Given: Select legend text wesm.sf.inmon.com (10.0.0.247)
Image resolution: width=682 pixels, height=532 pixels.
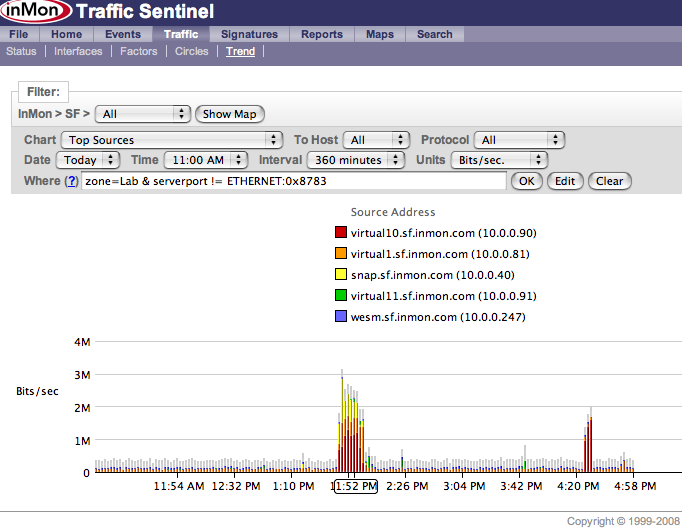Looking at the screenshot, I should 438,317.
